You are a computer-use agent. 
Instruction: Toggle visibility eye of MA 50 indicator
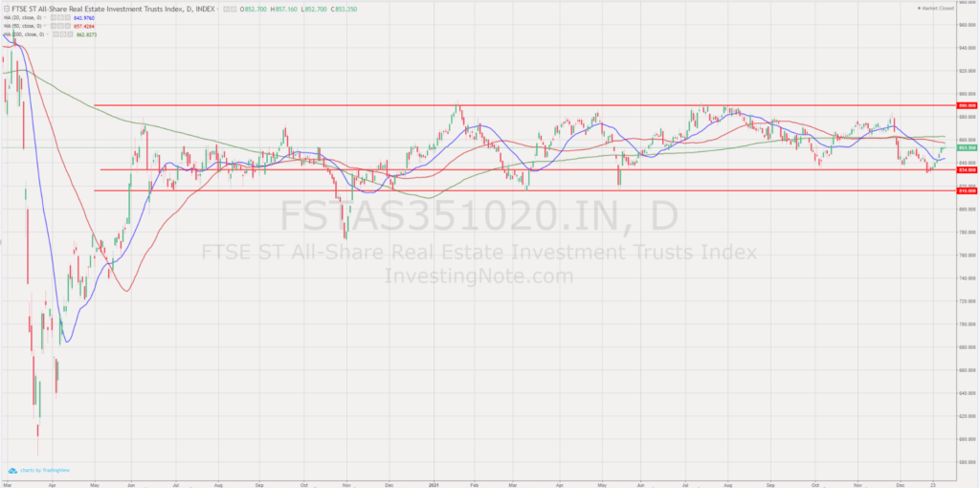tap(54, 26)
